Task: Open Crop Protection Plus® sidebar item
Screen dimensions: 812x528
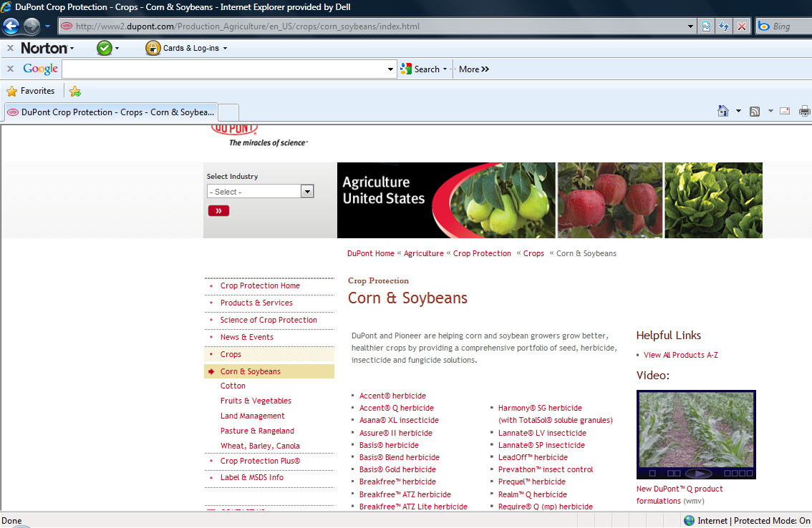Action: click(x=260, y=461)
